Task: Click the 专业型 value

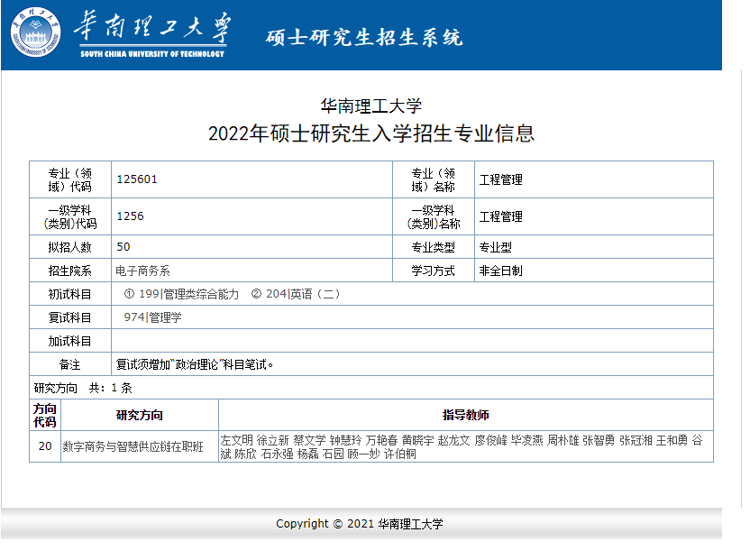Action: [496, 247]
